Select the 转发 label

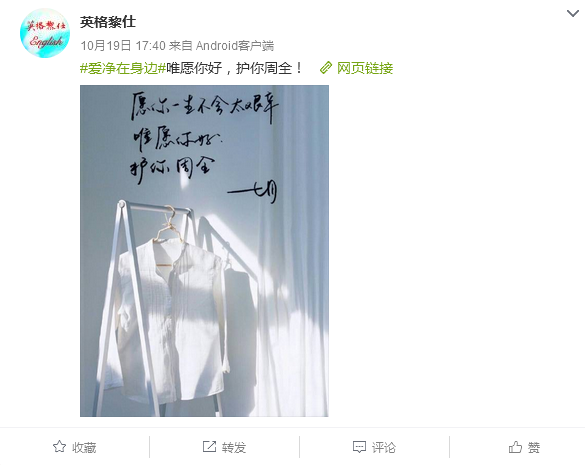(234, 447)
